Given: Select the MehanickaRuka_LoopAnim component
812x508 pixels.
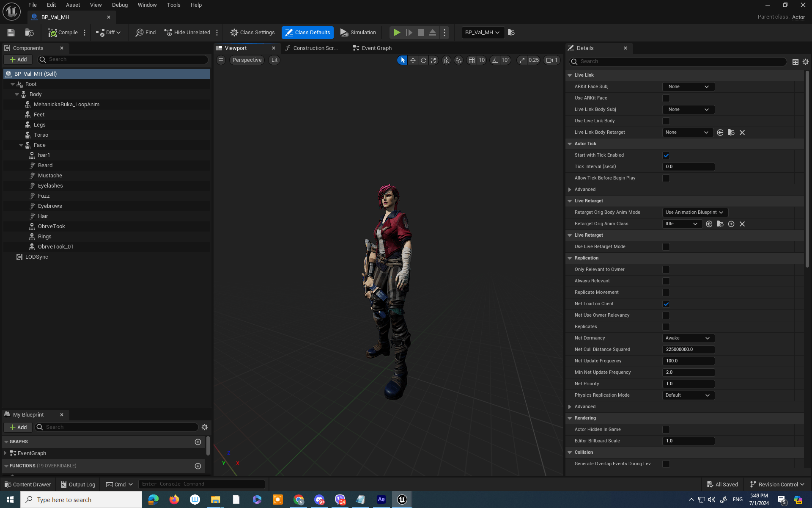Looking at the screenshot, I should click(x=66, y=105).
